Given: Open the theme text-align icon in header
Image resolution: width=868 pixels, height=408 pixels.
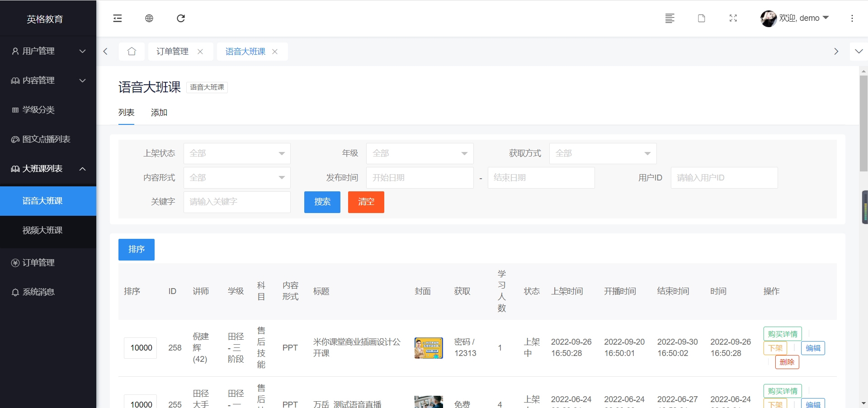Looking at the screenshot, I should pos(670,18).
